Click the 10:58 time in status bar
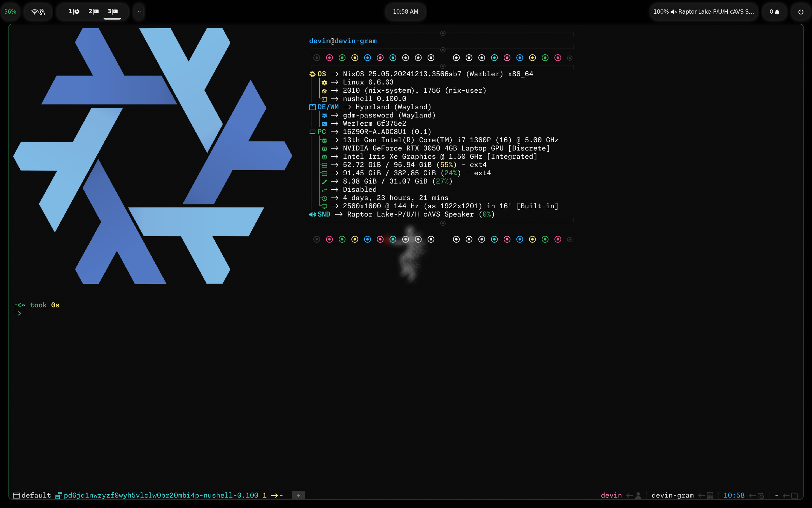This screenshot has width=812, height=508. pyautogui.click(x=734, y=495)
